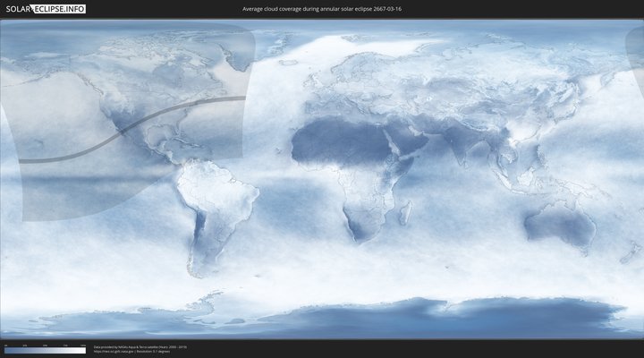Click the data attribution line about NASA Aqua & Terra satellite
The image size is (644, 358).
tap(140, 347)
